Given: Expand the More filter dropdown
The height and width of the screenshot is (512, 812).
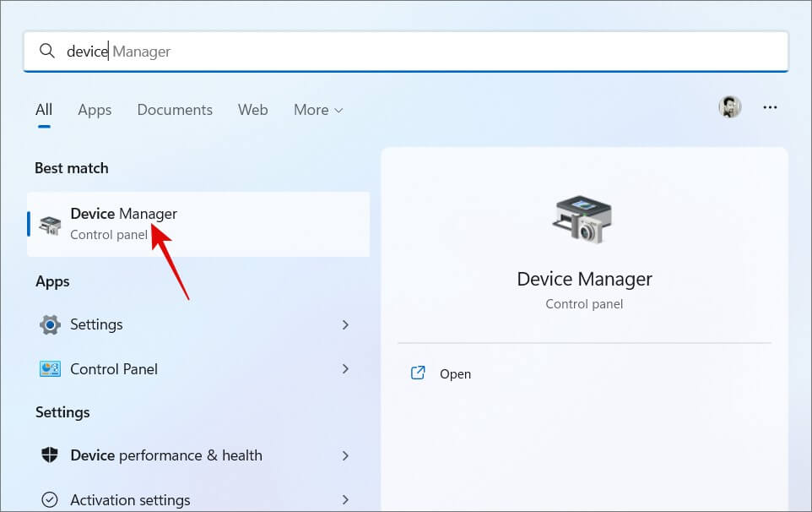Looking at the screenshot, I should [x=318, y=110].
